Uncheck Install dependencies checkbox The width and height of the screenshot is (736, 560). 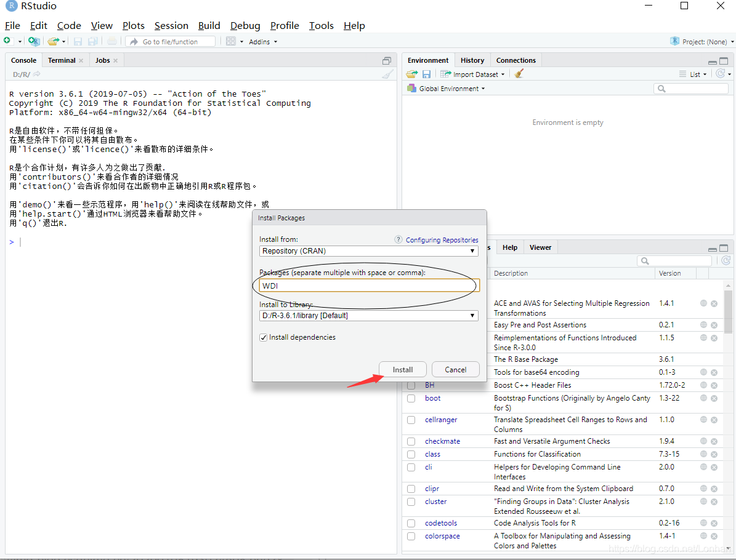tap(264, 337)
